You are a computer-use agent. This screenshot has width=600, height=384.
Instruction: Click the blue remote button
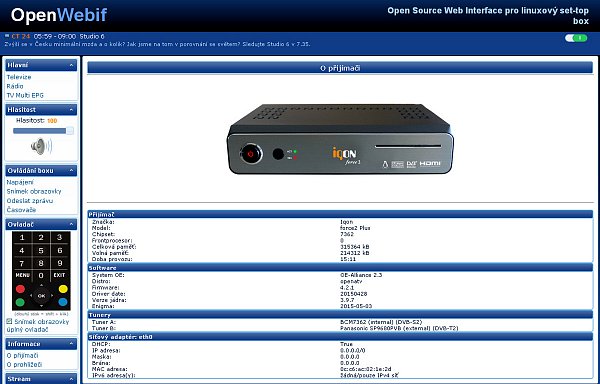pos(63,302)
